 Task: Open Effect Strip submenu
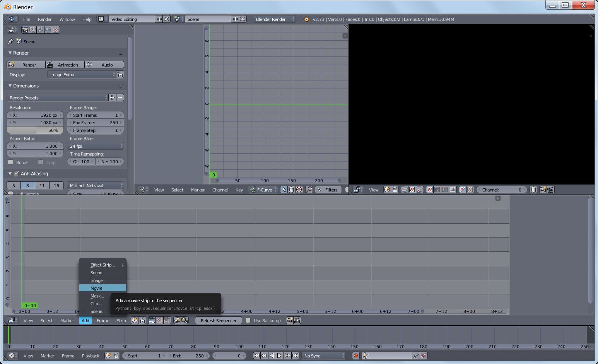coord(103,265)
